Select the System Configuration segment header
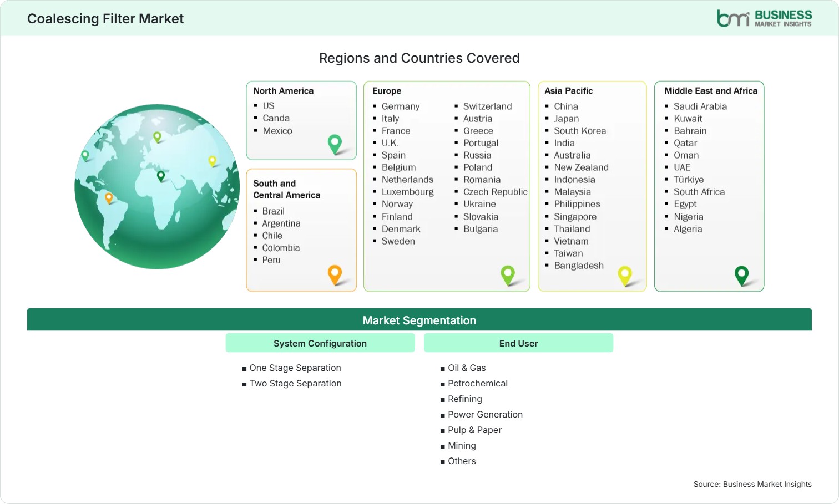 point(320,343)
